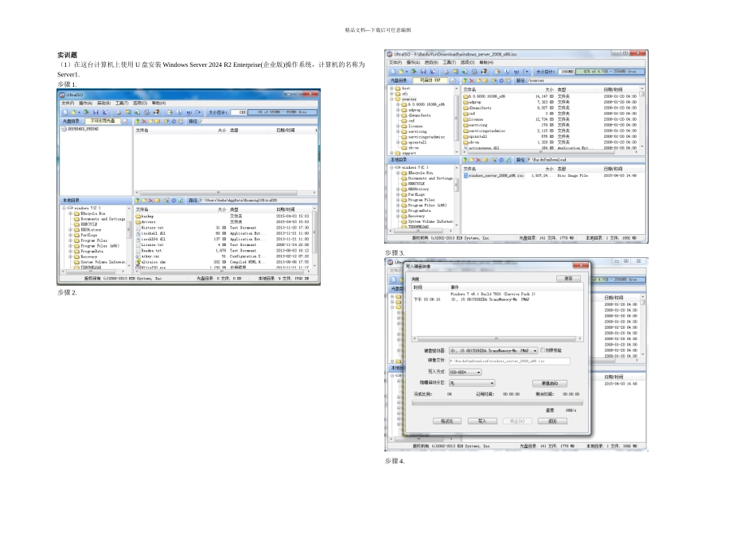The image size is (756, 535).
Task: Click New icon in windows_server_2008 ISO window toolbar
Action: pos(392,72)
